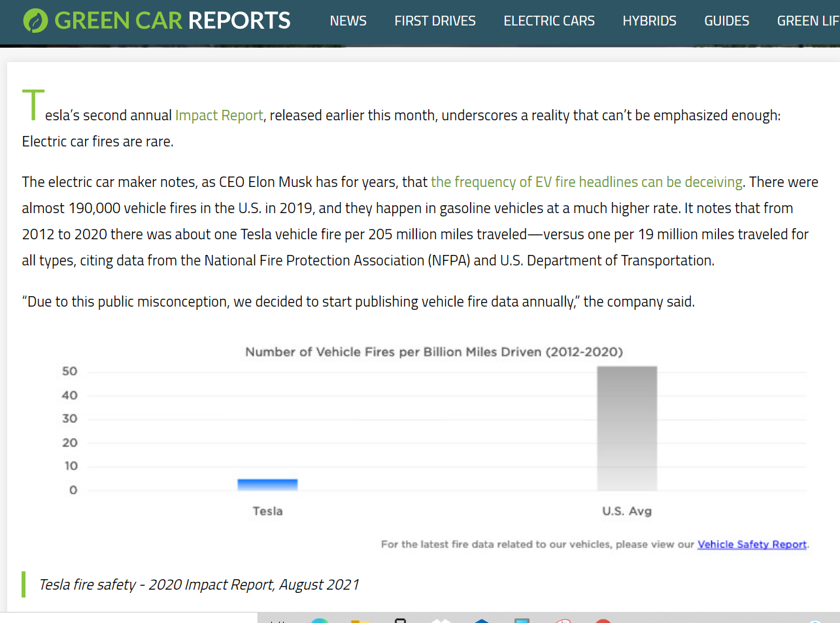
Task: Click the Green Car Reports leaf logo icon
Action: 35,21
